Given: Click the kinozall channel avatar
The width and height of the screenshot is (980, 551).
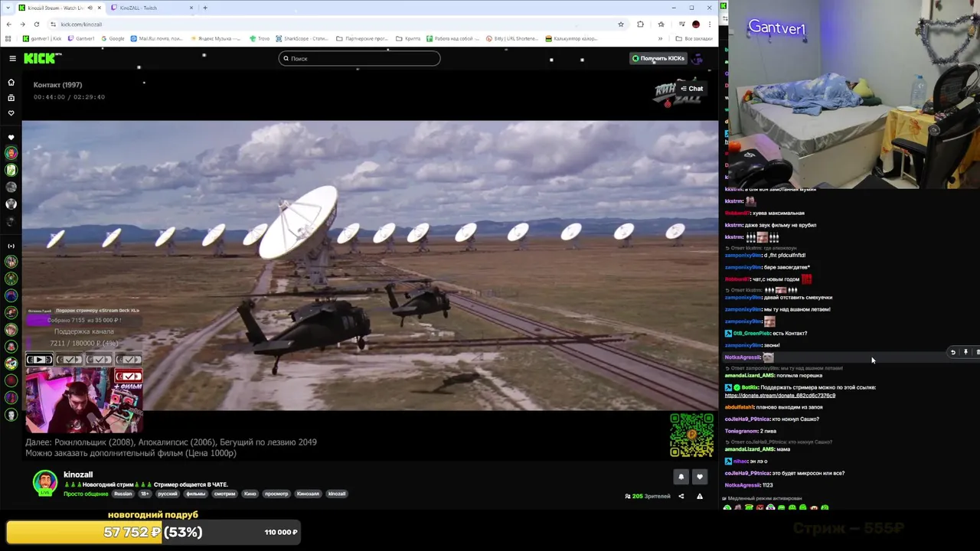Looking at the screenshot, I should click(x=45, y=482).
